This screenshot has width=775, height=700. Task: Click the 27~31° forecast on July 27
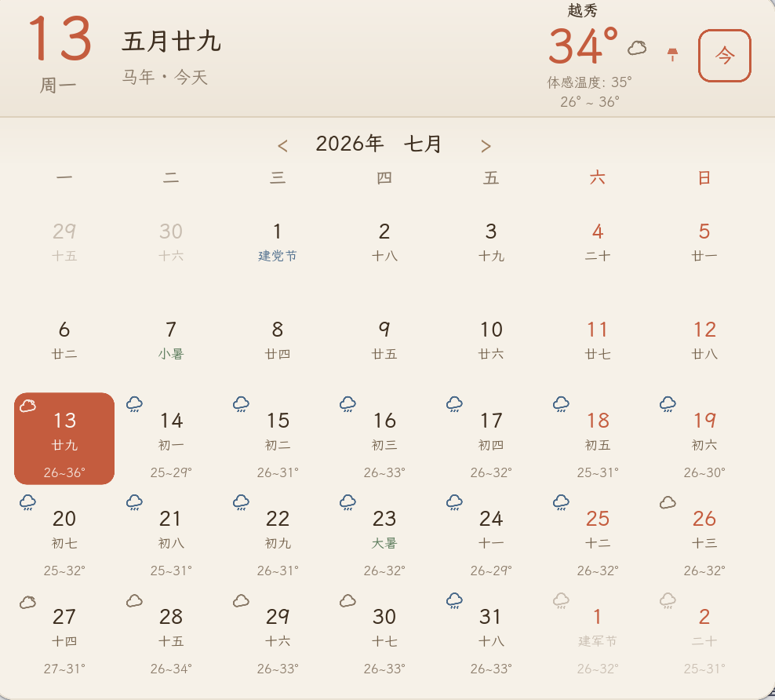coord(64,669)
